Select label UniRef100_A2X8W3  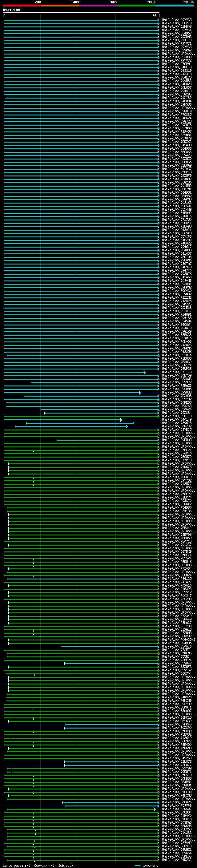click(177, 379)
